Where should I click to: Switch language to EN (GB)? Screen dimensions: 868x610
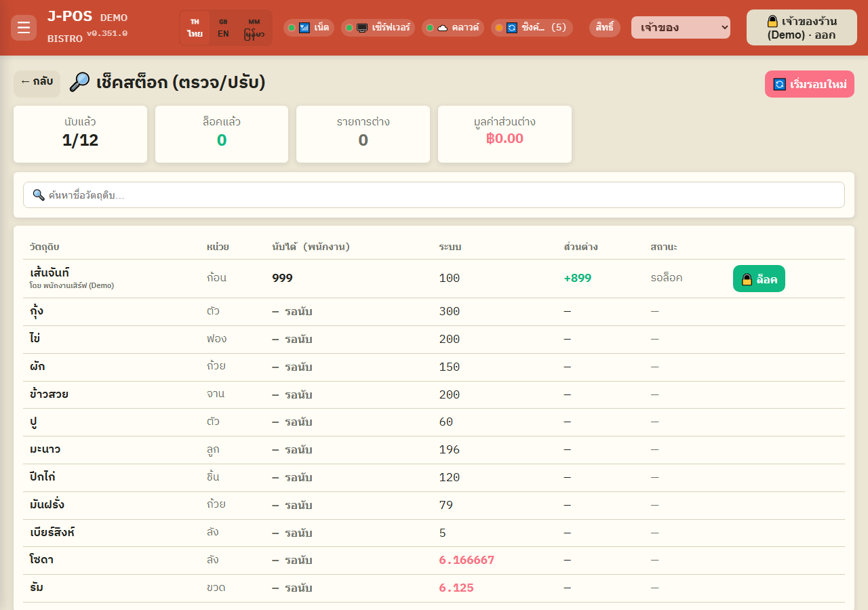click(x=223, y=28)
